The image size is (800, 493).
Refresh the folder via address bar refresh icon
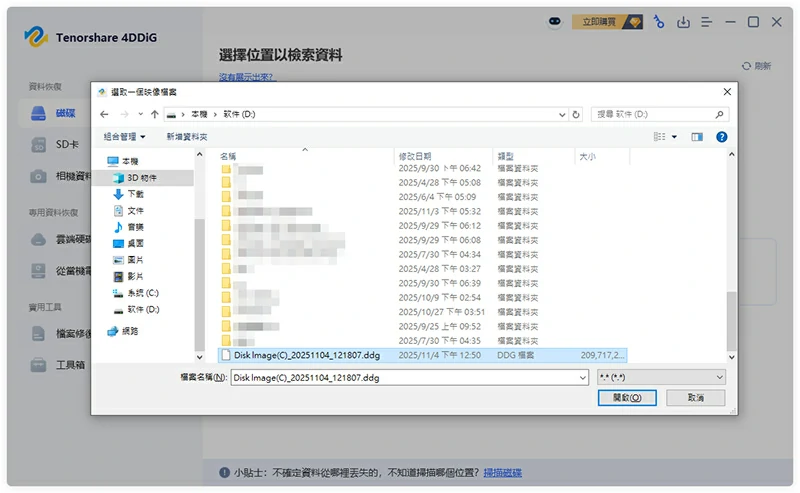[x=576, y=115]
